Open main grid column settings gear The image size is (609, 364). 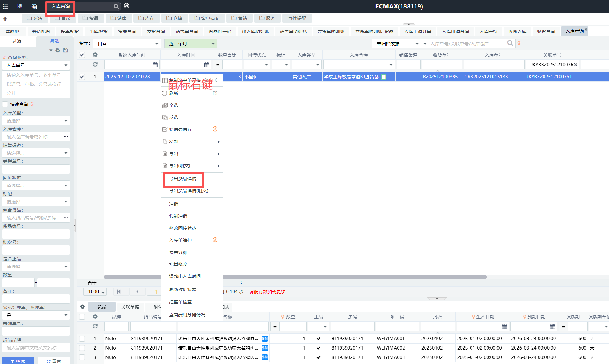[95, 55]
